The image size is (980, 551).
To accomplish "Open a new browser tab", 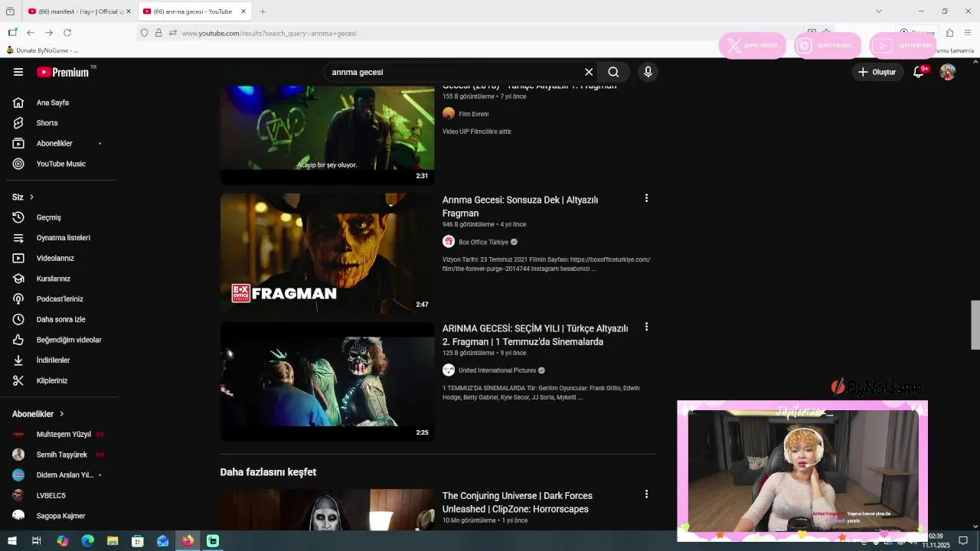I will click(263, 11).
